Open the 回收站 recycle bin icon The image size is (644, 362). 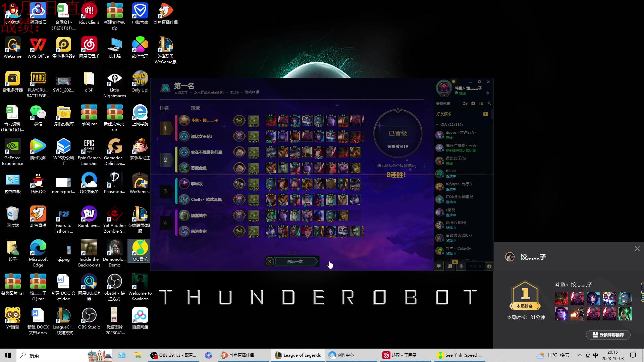point(12,217)
